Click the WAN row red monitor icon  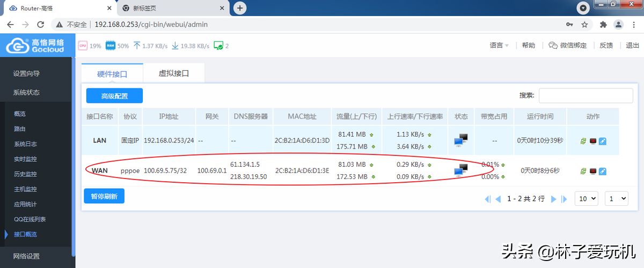pyautogui.click(x=593, y=172)
